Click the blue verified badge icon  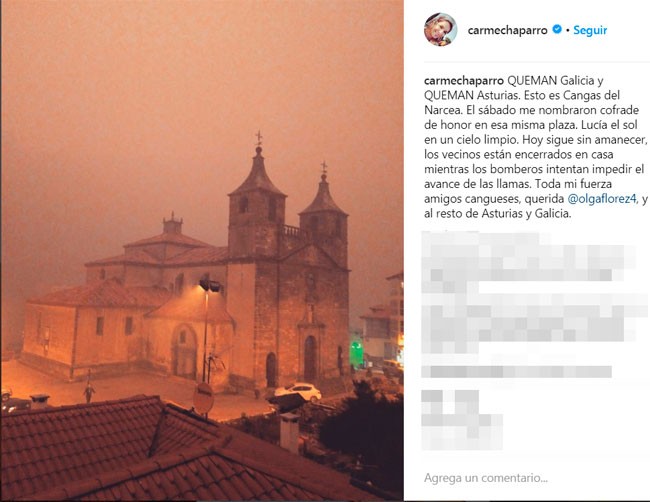coord(557,29)
